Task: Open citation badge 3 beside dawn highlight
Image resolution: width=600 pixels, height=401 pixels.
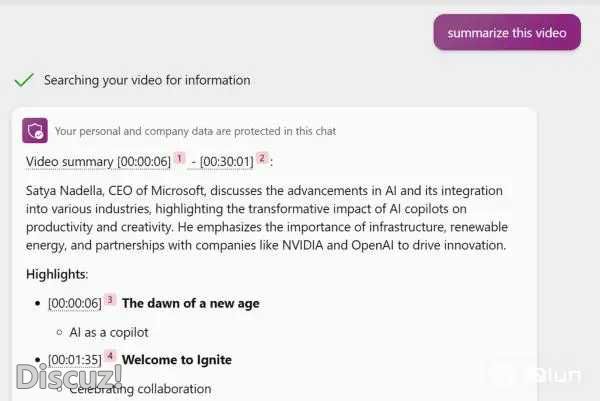Action: tap(110, 300)
